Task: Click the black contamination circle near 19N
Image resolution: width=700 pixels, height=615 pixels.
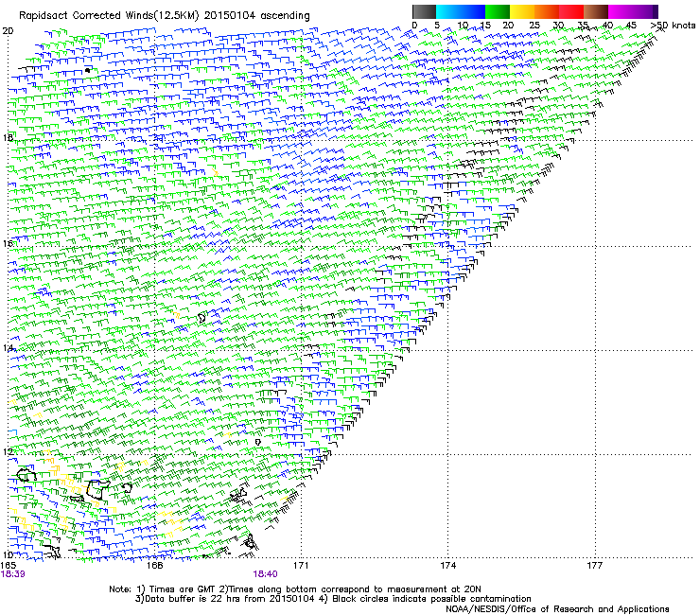Action: tap(87, 70)
